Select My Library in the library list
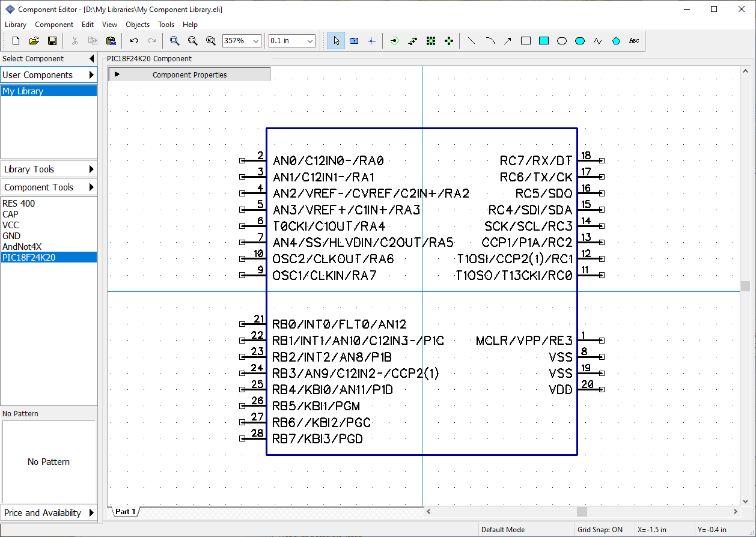 49,91
